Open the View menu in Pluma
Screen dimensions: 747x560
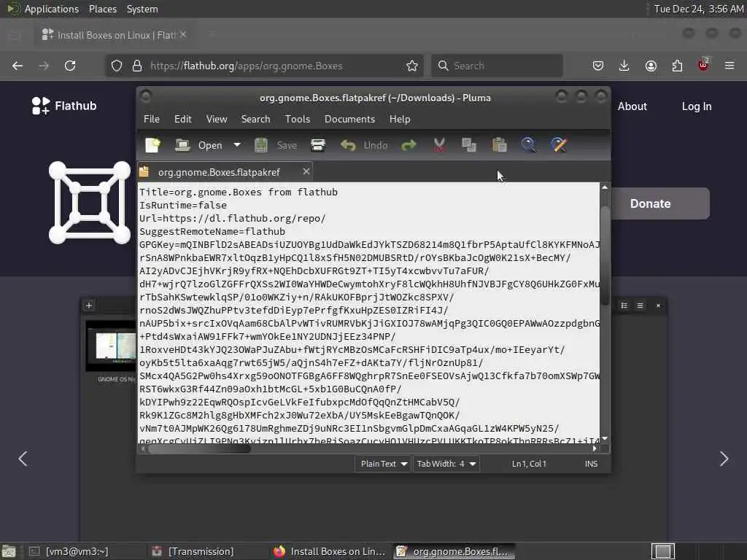(x=216, y=119)
